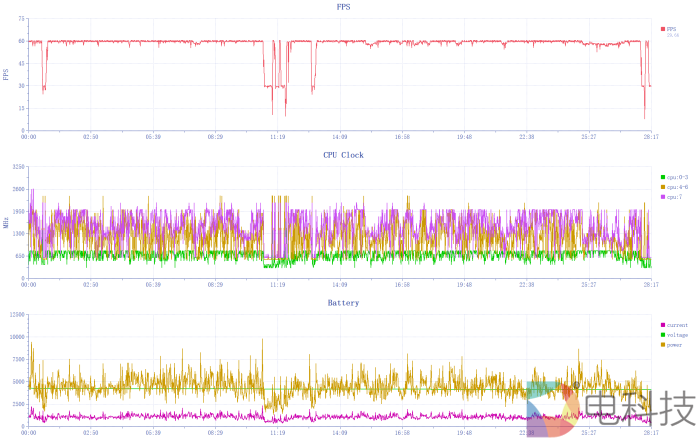
Task: Click the green voltage legend marker
Action: [x=663, y=335]
